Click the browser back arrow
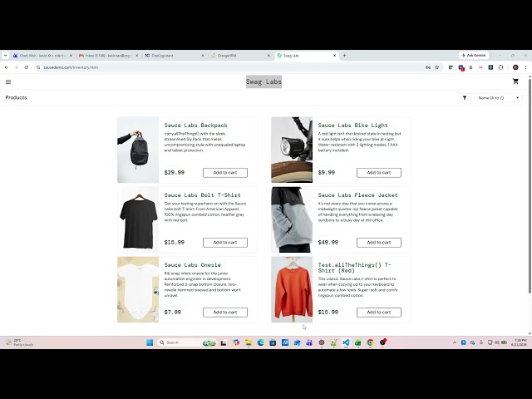The width and height of the screenshot is (532, 399). point(7,67)
